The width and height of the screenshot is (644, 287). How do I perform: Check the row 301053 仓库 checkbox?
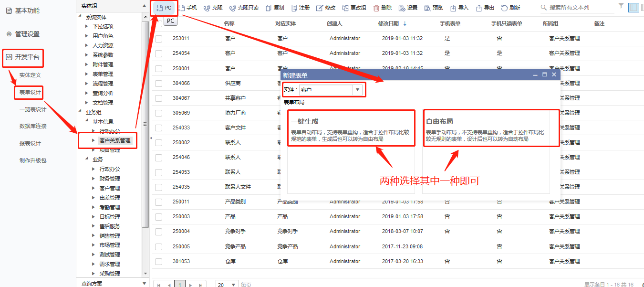(159, 262)
